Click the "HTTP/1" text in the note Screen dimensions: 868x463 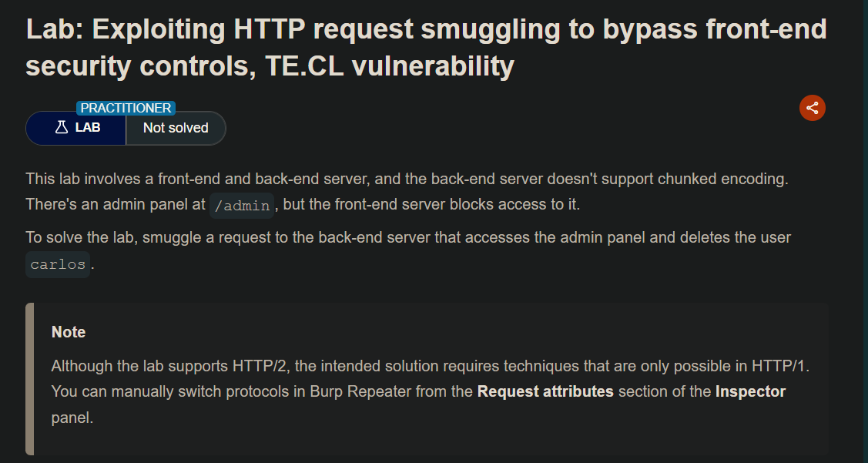point(778,365)
